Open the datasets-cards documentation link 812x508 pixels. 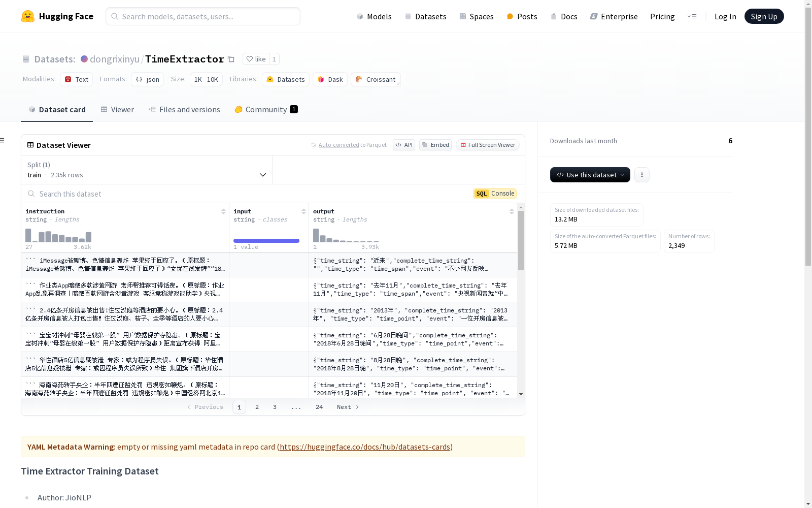(365, 447)
